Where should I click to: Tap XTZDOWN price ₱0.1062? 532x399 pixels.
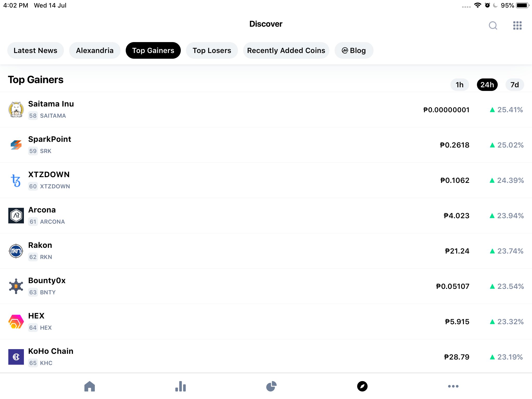click(x=455, y=180)
